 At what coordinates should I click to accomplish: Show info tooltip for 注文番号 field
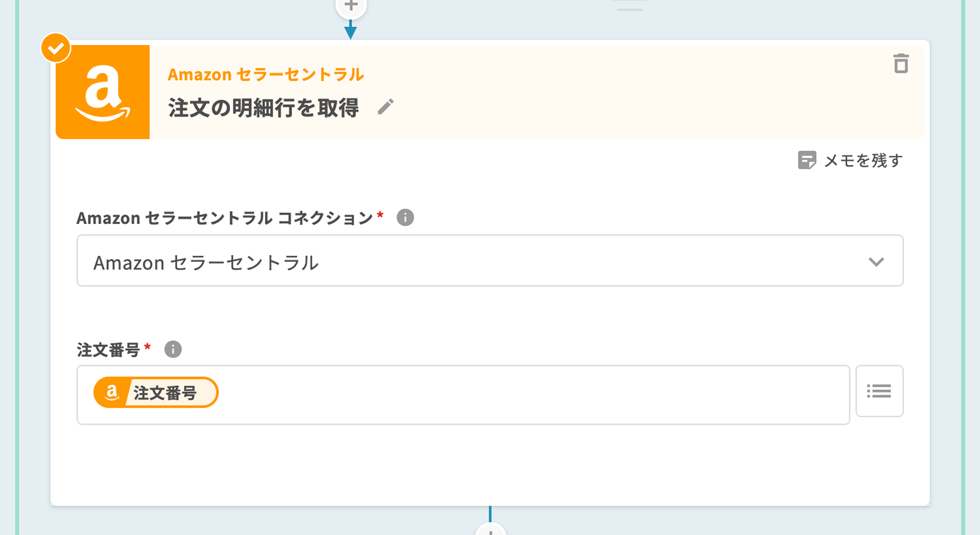coord(173,349)
